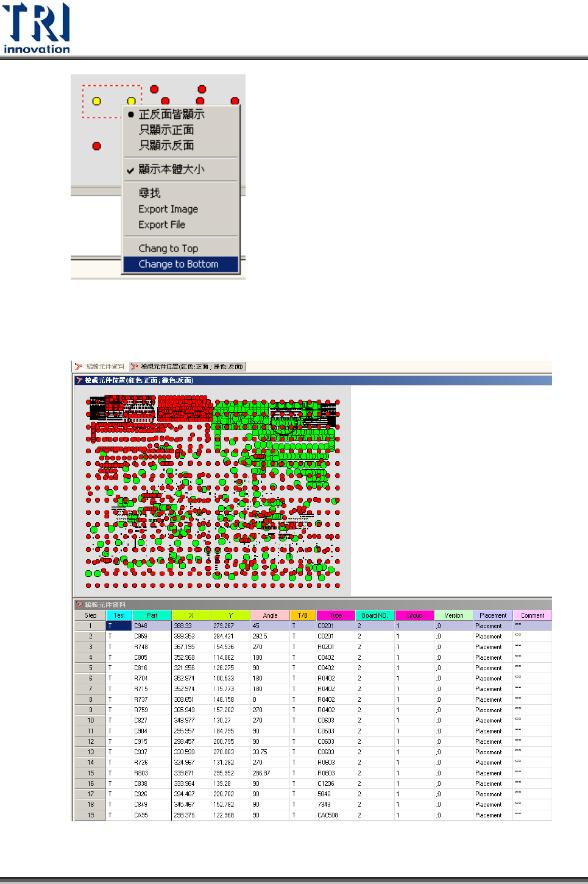
Task: Click X value 394.467
Action: (191, 794)
